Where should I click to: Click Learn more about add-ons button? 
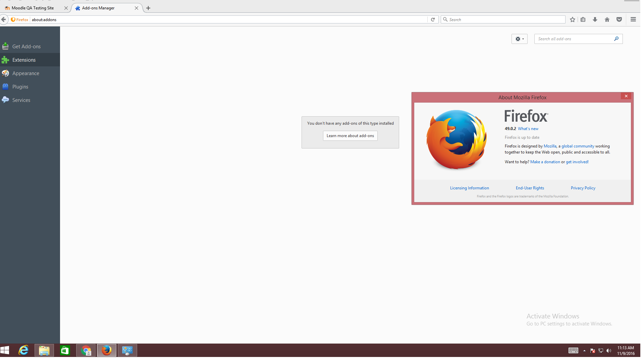350,136
